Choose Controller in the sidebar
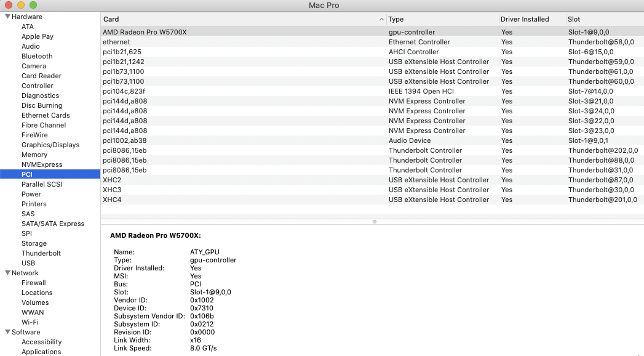 (38, 86)
